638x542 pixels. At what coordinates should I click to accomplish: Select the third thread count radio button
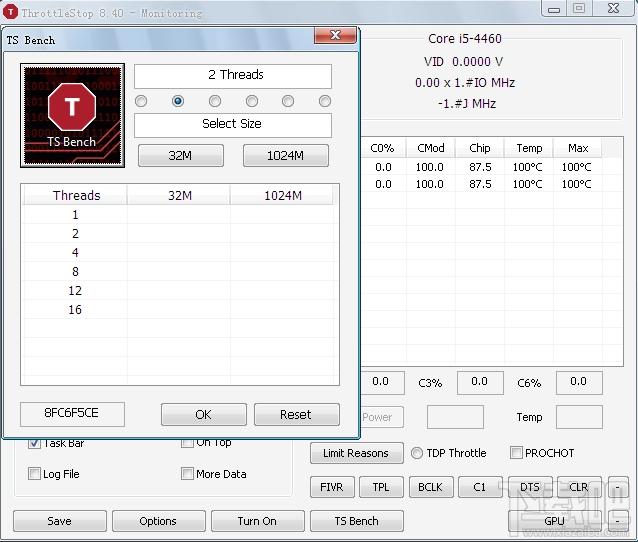click(215, 101)
